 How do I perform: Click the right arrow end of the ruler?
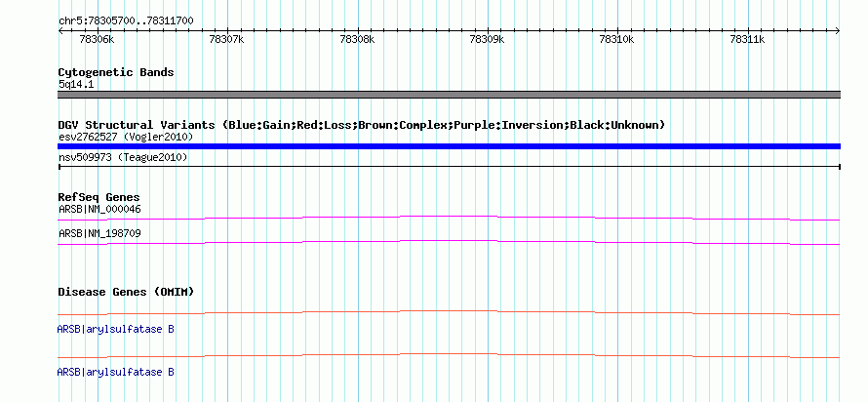point(838,30)
